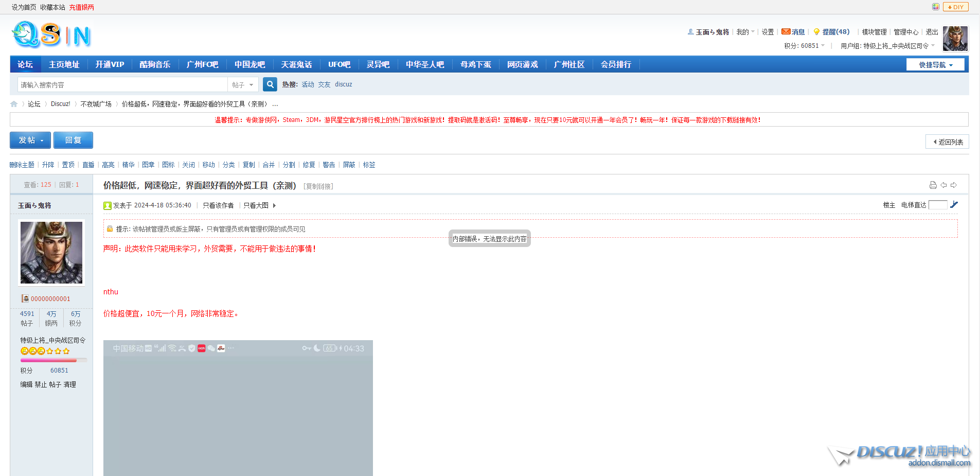Click the search content input field
The width and height of the screenshot is (980, 476).
[122, 85]
